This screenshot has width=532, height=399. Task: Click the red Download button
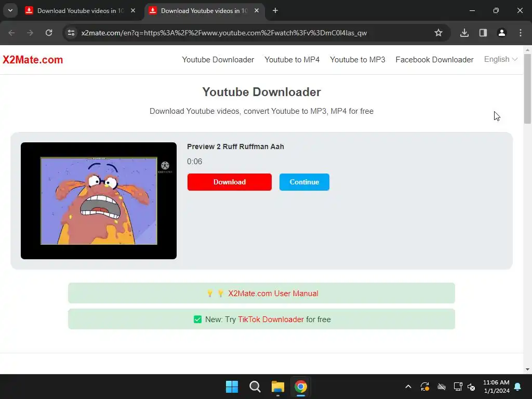(x=229, y=182)
